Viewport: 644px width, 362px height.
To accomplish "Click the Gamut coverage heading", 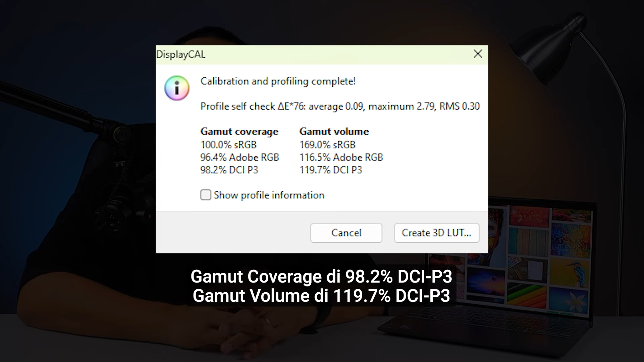I will [239, 131].
